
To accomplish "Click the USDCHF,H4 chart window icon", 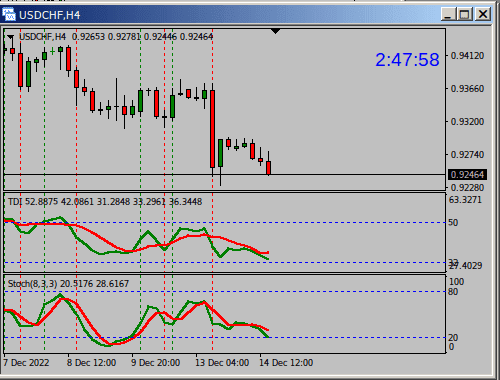I will [9, 15].
